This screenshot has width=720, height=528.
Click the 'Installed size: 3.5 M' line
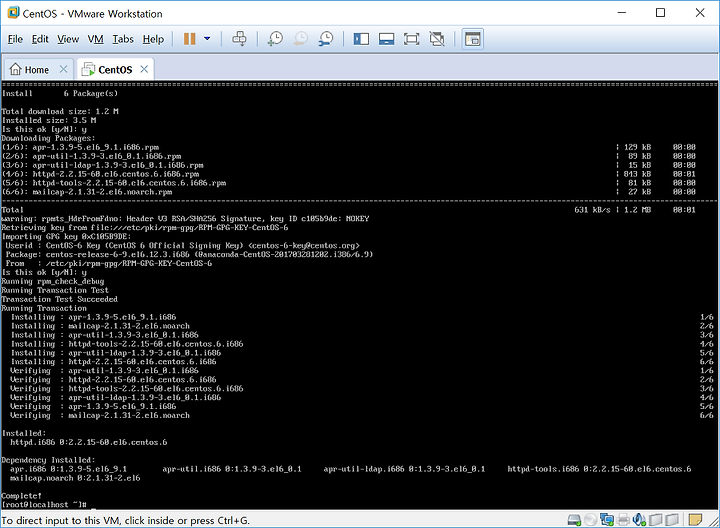click(49, 120)
